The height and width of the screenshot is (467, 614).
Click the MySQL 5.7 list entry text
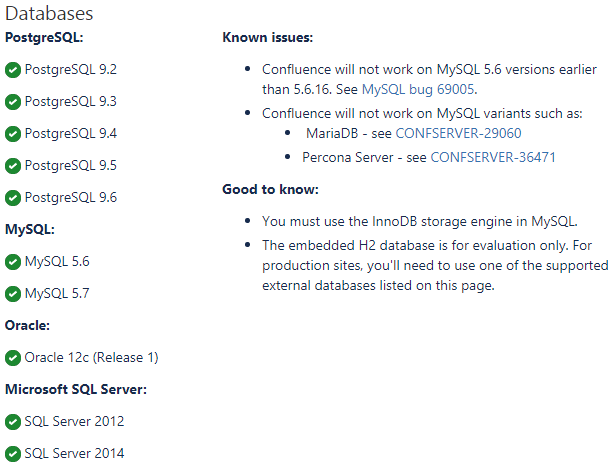point(57,294)
